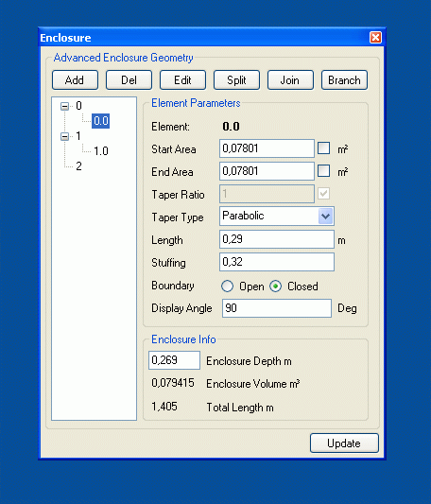Click the Enclosure Info group label

tap(183, 339)
